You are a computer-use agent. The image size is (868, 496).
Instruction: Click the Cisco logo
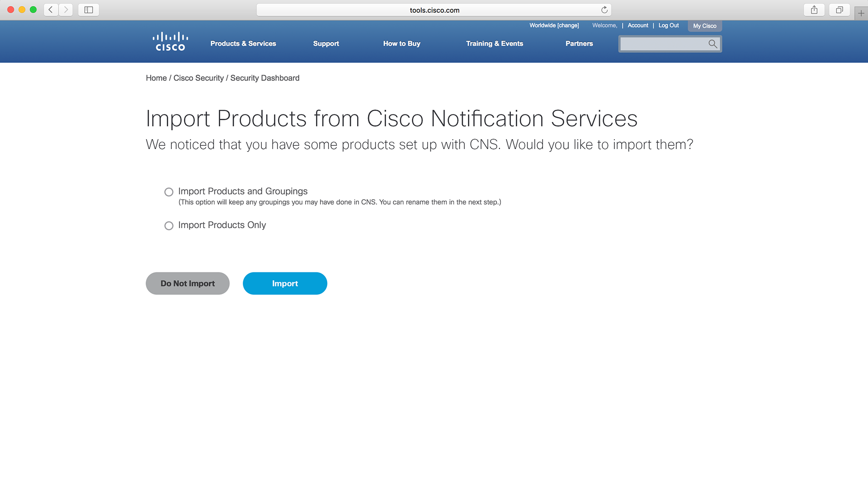point(170,42)
